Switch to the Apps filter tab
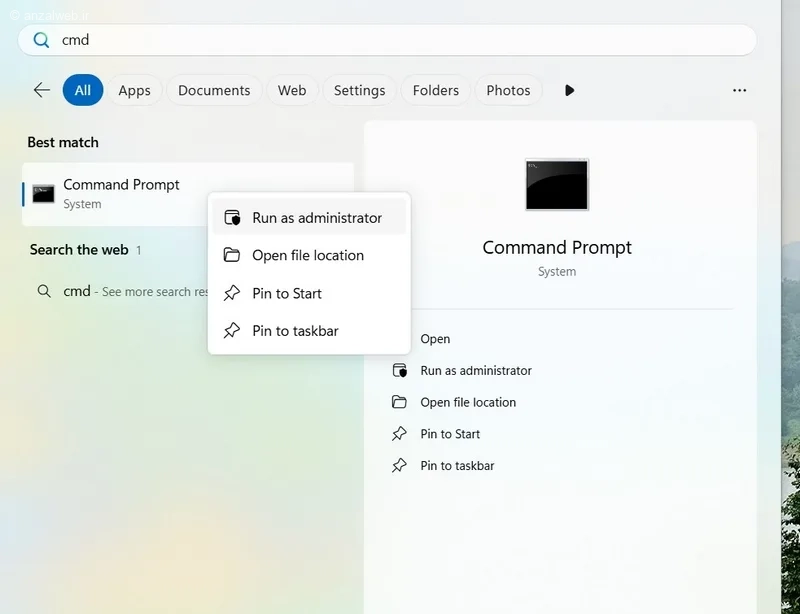Image resolution: width=800 pixels, height=614 pixels. click(x=134, y=90)
